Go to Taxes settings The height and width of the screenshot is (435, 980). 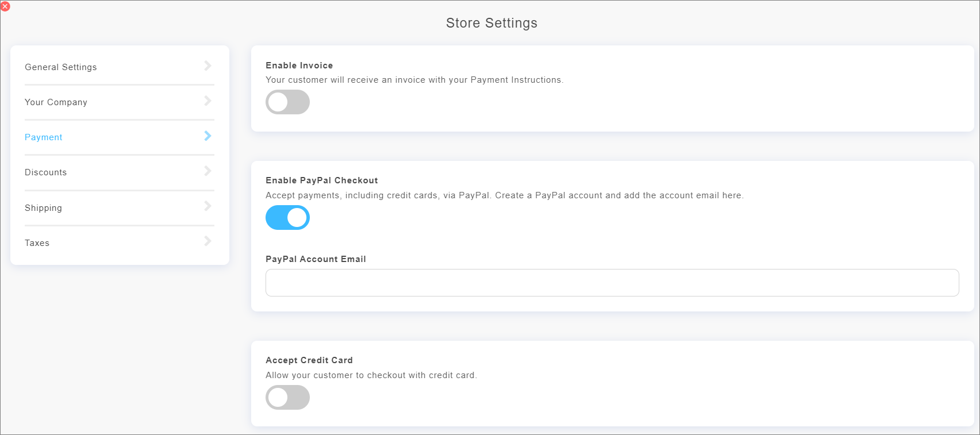37,242
